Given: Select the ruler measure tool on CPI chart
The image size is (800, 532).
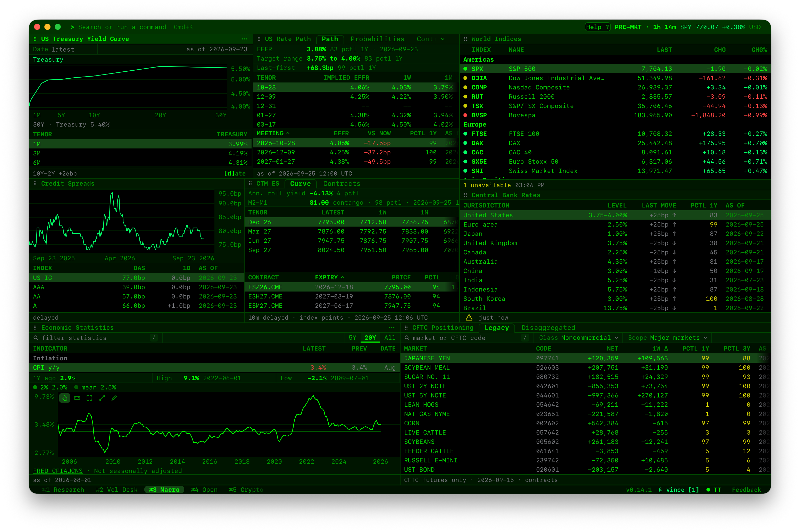Looking at the screenshot, I should 77,398.
